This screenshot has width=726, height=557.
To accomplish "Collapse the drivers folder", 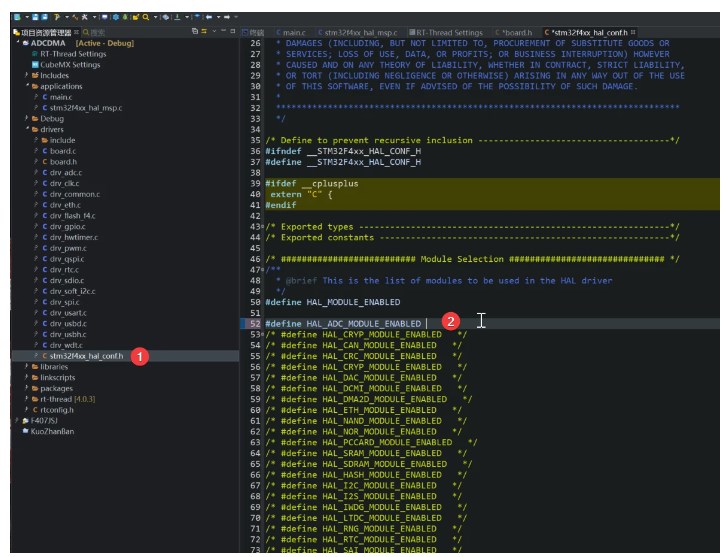I will click(27, 130).
